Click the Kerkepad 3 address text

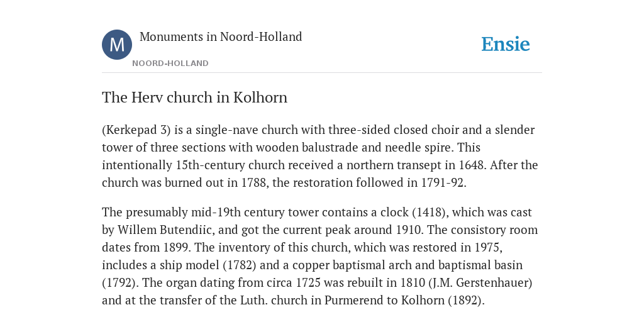click(136, 130)
